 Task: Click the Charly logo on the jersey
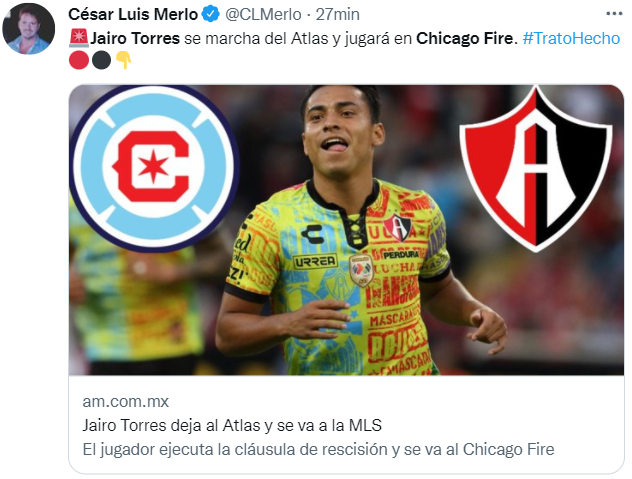coord(312,234)
